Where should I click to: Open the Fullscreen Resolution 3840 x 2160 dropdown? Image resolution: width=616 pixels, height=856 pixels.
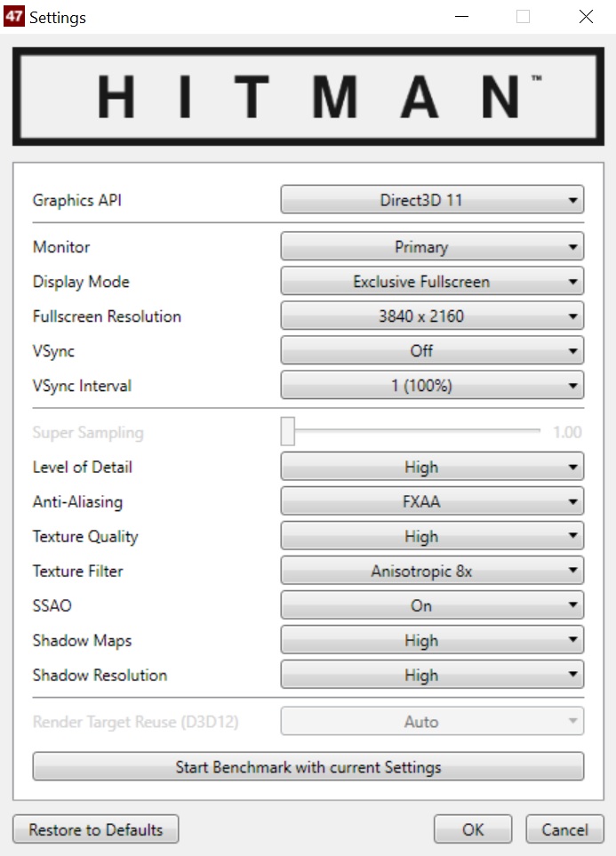[x=432, y=316]
